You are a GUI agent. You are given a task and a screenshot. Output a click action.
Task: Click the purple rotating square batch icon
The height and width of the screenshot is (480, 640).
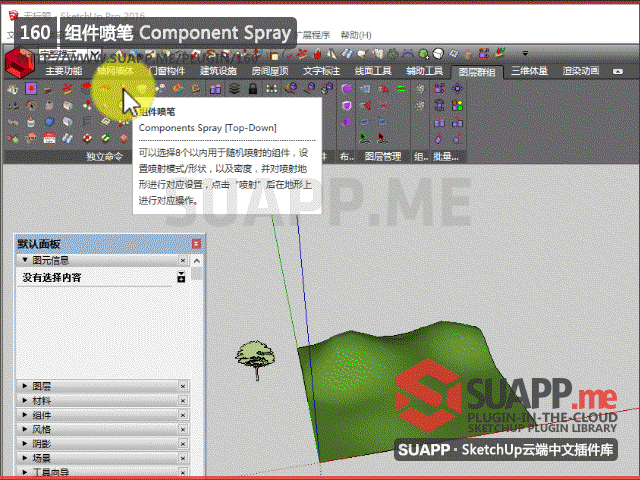pos(439,106)
